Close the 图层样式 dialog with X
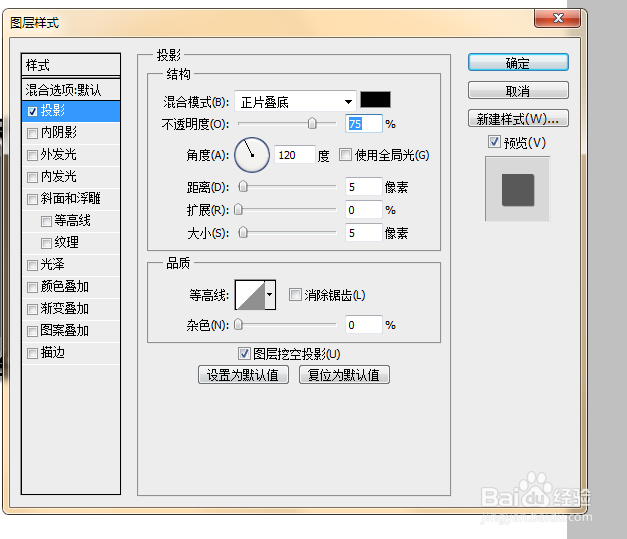Image resolution: width=627 pixels, height=539 pixels. tap(557, 18)
